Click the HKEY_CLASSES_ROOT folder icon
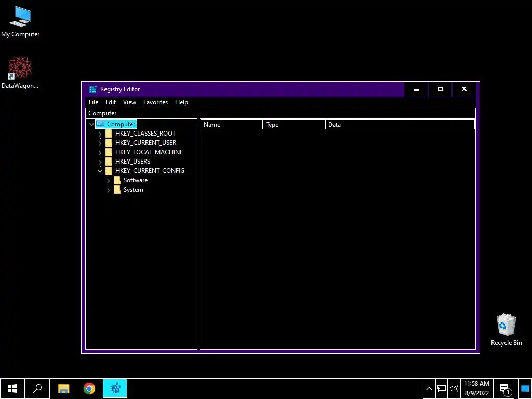Viewport: 532px width, 399px height. pyautogui.click(x=109, y=134)
